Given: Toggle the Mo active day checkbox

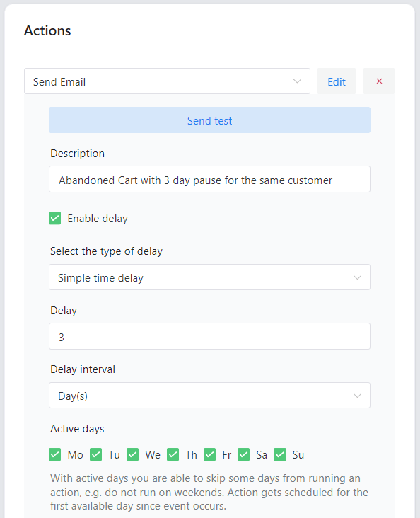Looking at the screenshot, I should [x=55, y=454].
